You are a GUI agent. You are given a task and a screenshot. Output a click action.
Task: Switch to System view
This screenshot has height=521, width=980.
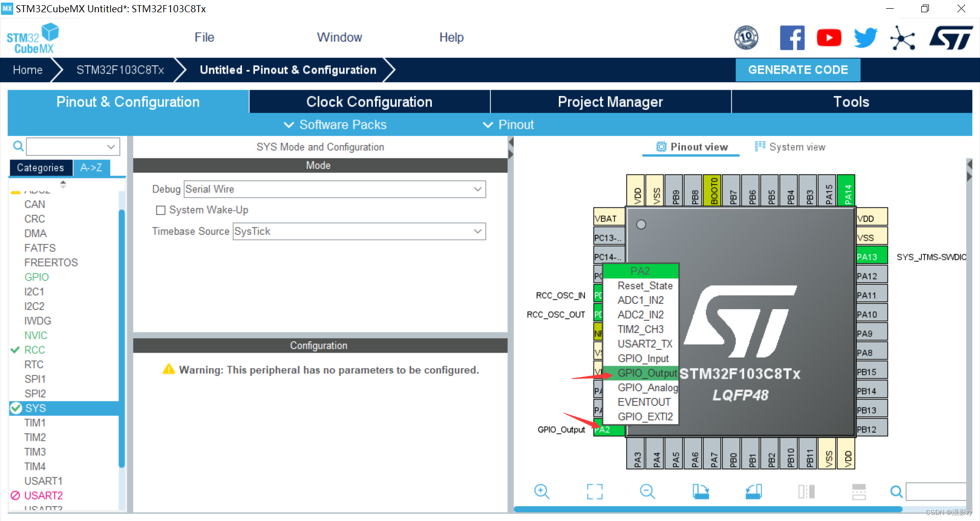tap(790, 147)
